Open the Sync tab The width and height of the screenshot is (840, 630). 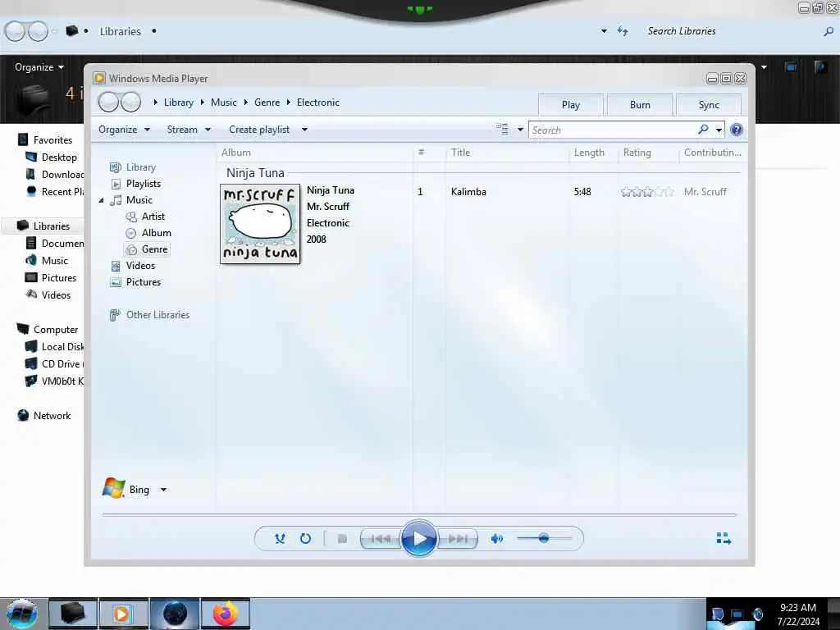709,105
